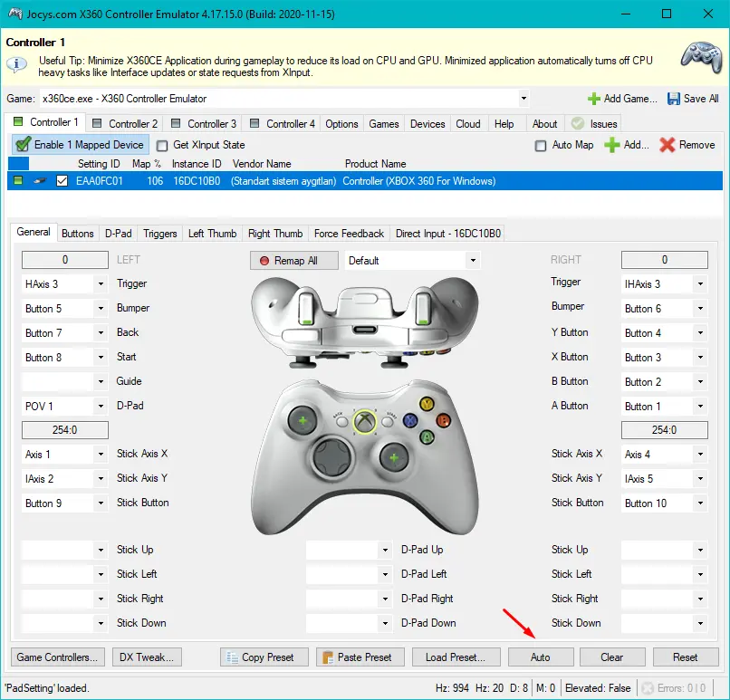Click the blue X button on controller image
The width and height of the screenshot is (730, 700).
(410, 421)
